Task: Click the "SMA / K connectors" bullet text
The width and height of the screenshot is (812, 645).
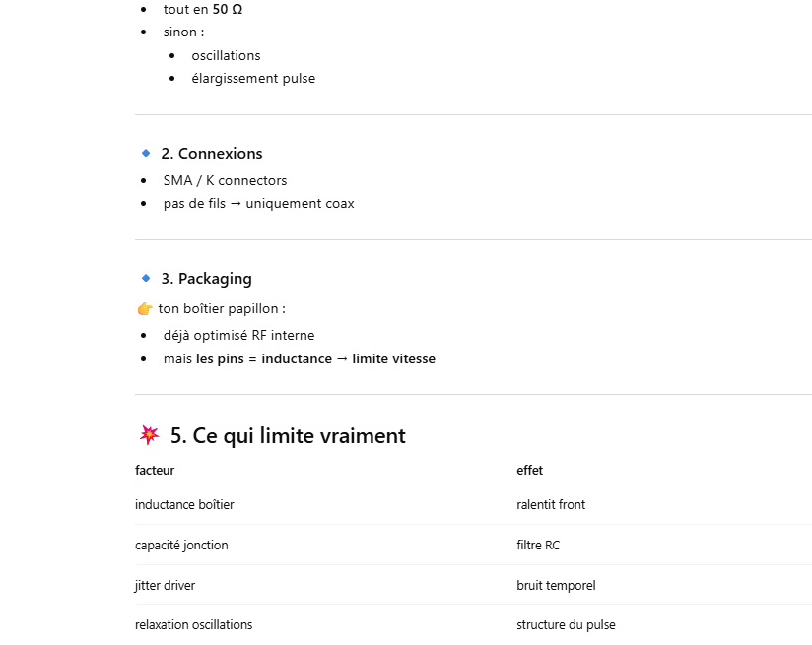Action: [x=225, y=181]
